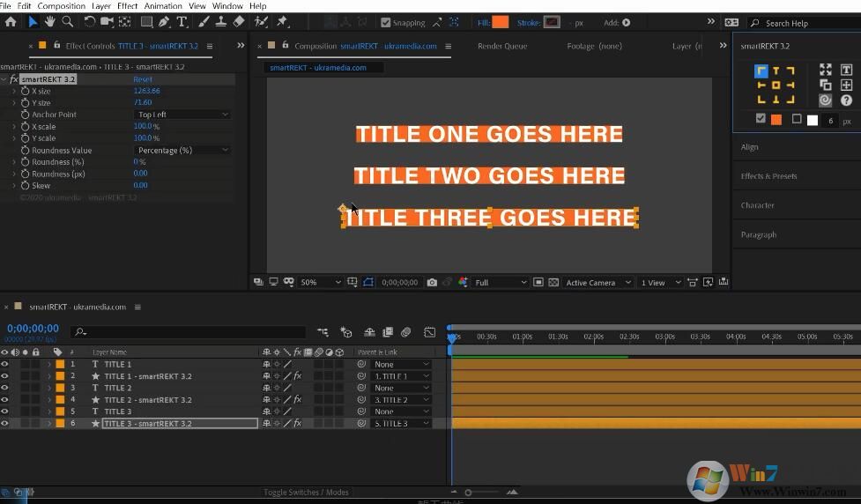This screenshot has height=504, width=861.
Task: Hide the TITLE 1 layer eye icon
Action: pos(5,364)
